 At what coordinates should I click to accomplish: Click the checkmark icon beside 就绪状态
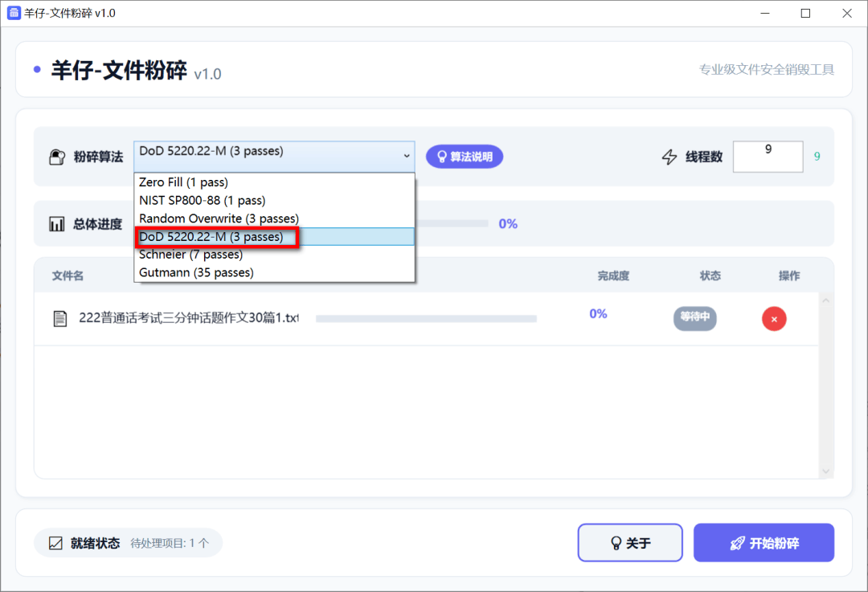tap(55, 543)
